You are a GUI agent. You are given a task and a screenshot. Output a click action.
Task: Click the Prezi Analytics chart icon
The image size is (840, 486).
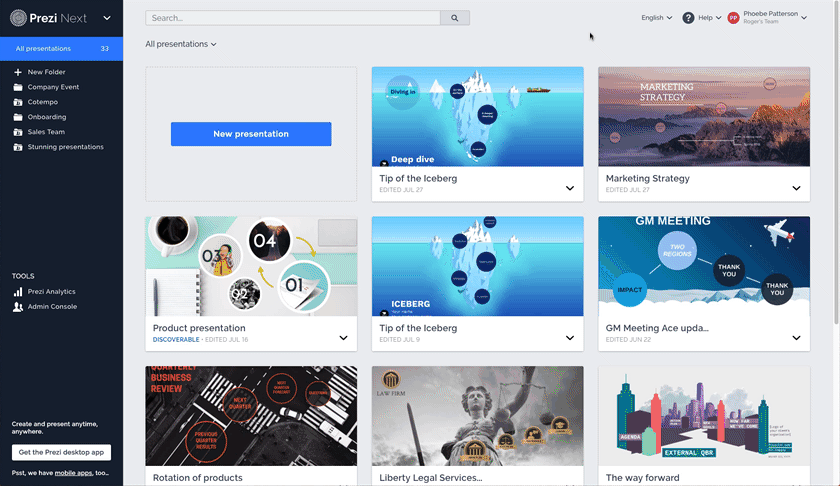click(18, 292)
